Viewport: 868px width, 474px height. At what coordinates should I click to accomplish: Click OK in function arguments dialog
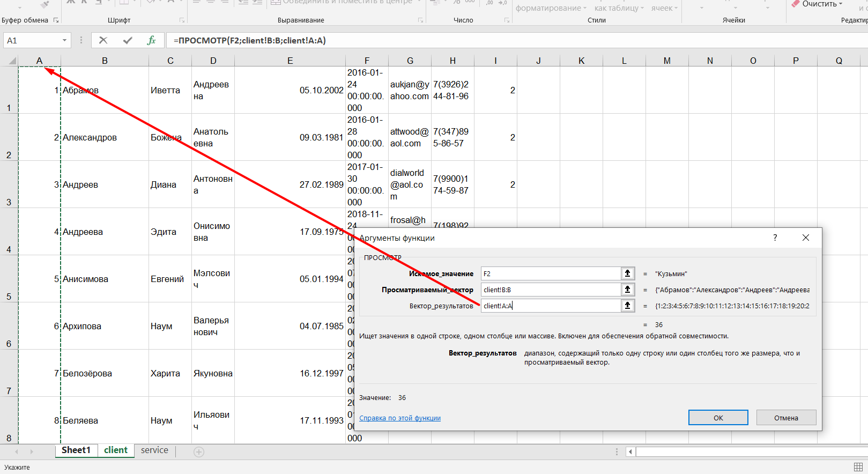(718, 418)
